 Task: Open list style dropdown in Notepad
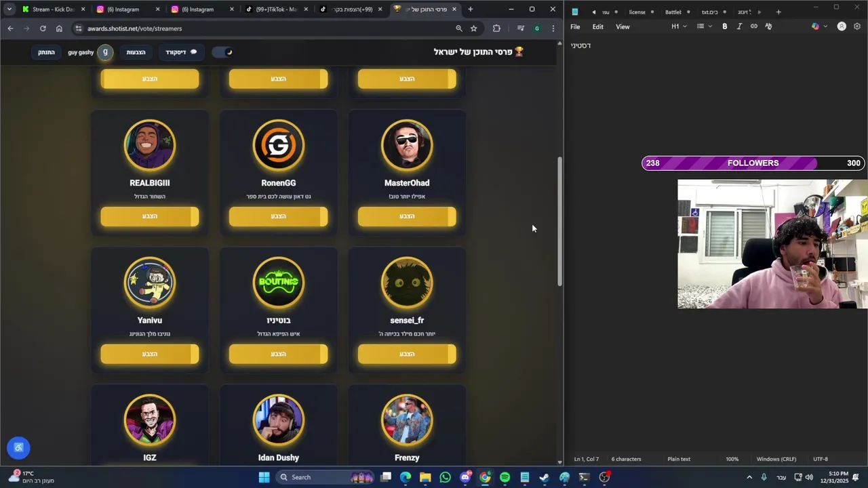pos(705,26)
